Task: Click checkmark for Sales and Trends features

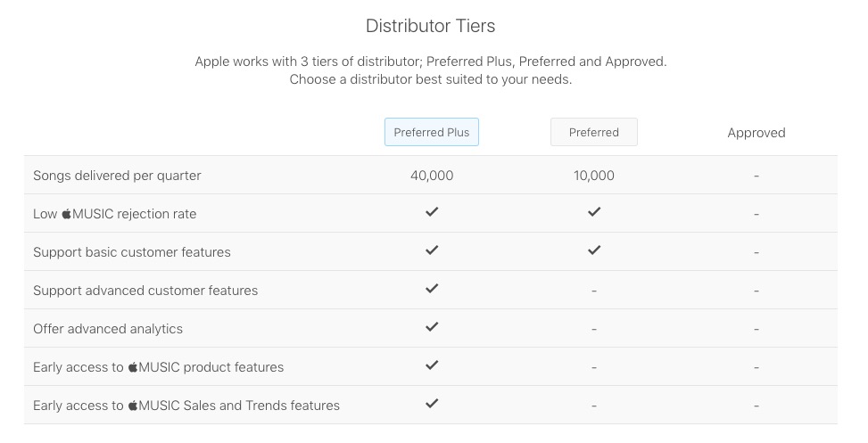Action: [432, 403]
